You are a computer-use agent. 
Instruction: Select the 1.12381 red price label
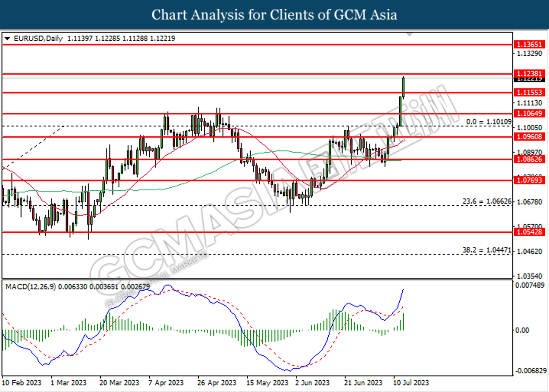click(529, 74)
